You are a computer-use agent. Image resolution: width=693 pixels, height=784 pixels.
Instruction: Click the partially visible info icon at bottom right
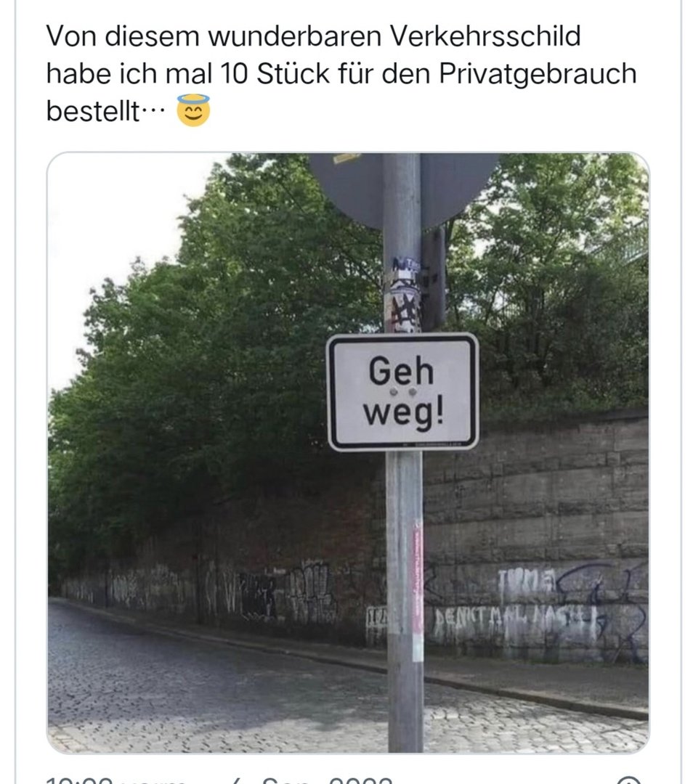[x=628, y=780]
